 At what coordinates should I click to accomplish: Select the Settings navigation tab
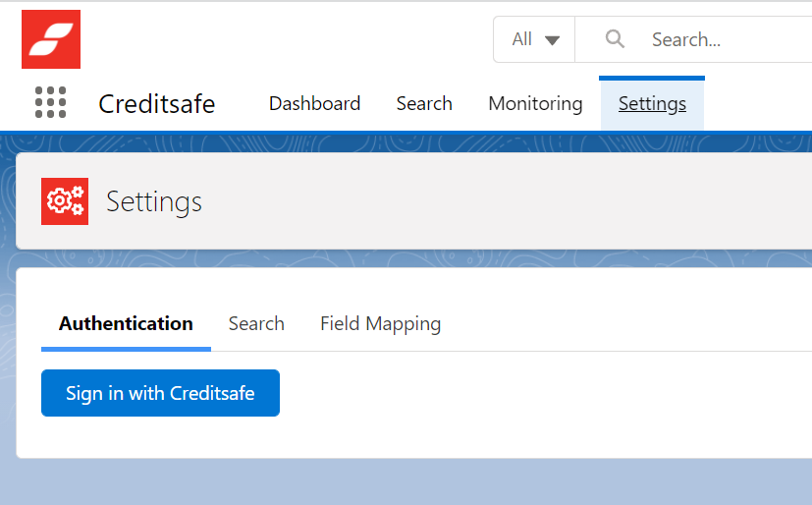(652, 103)
